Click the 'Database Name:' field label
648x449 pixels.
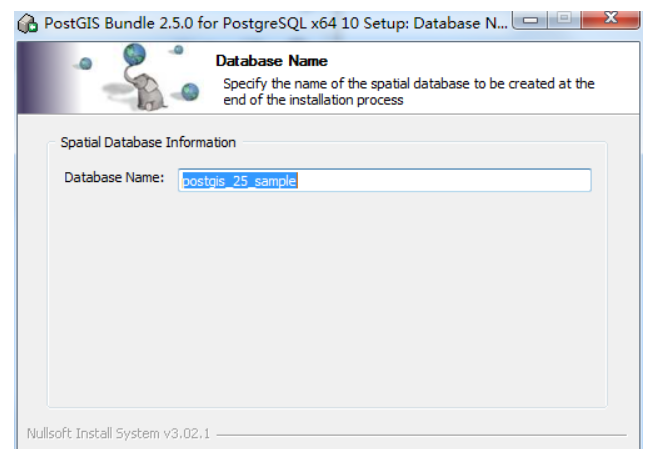click(114, 178)
